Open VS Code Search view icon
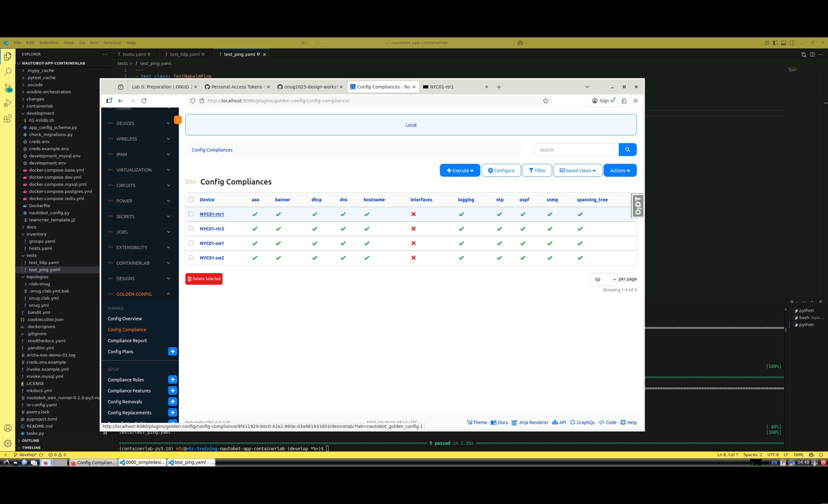 [x=8, y=72]
